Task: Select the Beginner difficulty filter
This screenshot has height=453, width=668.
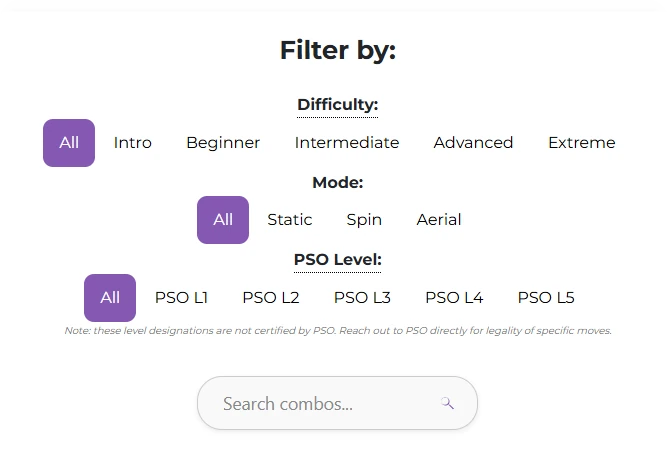Action: [x=223, y=143]
